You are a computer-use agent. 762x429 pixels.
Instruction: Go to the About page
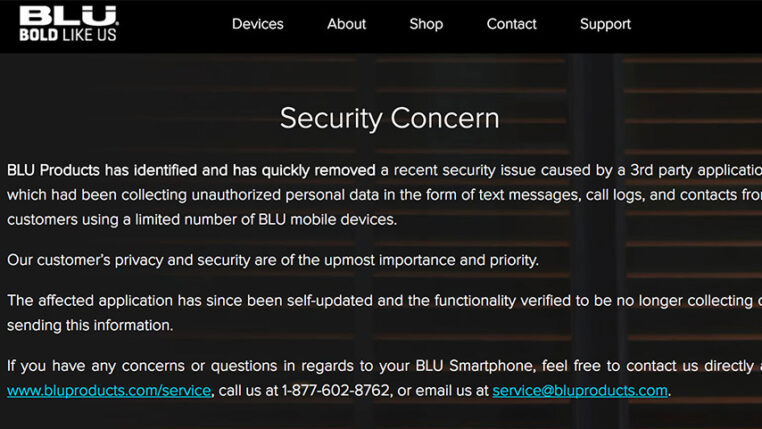(x=347, y=24)
